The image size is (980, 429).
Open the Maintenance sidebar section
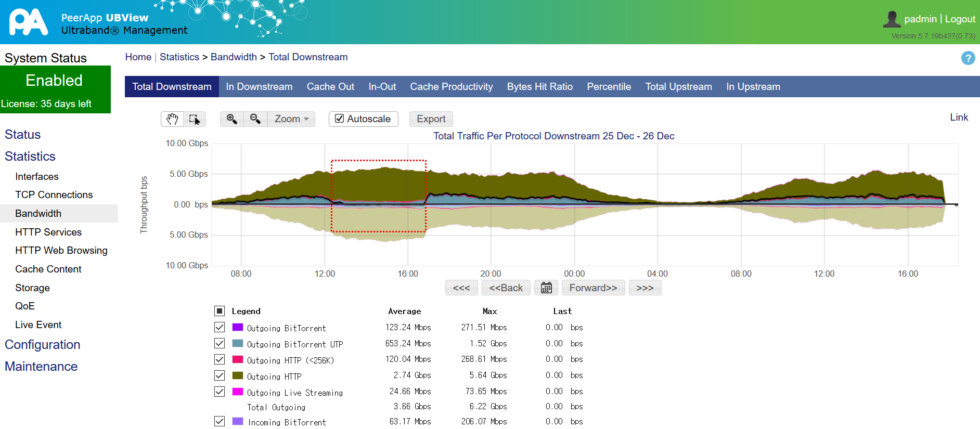(41, 367)
